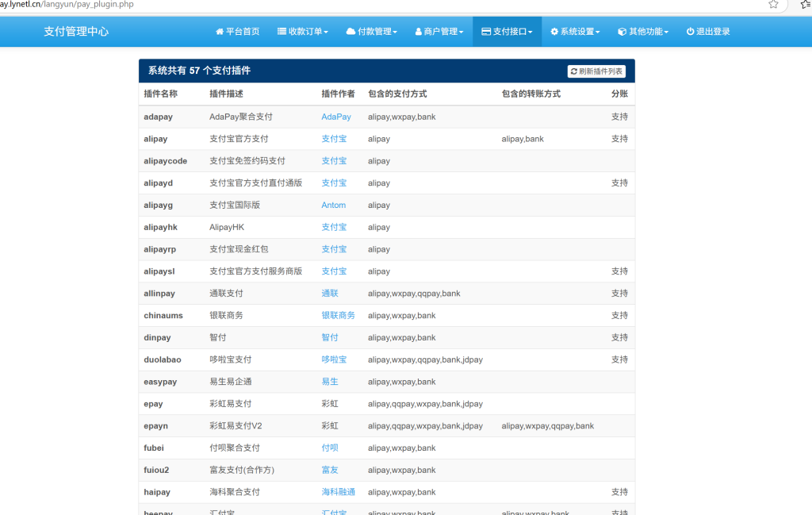Click the easypay plugin name
The width and height of the screenshot is (812, 515).
coord(160,382)
